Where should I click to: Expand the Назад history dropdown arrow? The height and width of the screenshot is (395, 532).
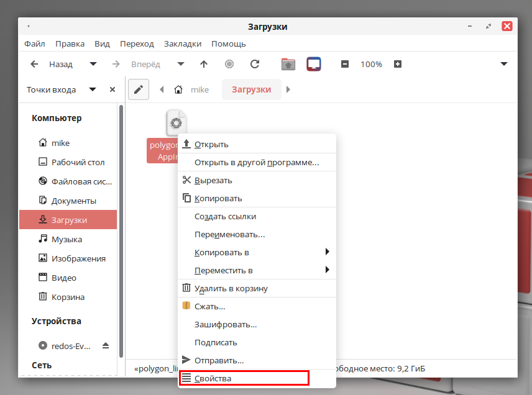click(x=93, y=64)
